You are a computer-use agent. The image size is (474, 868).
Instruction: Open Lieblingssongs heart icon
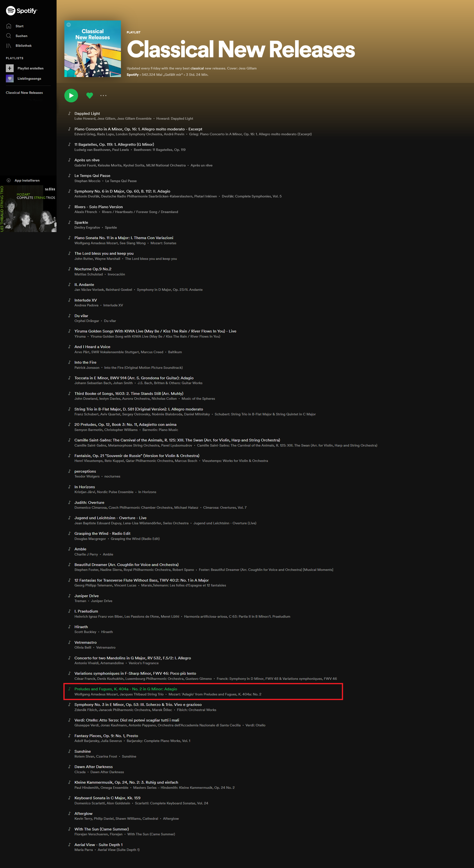[x=10, y=78]
